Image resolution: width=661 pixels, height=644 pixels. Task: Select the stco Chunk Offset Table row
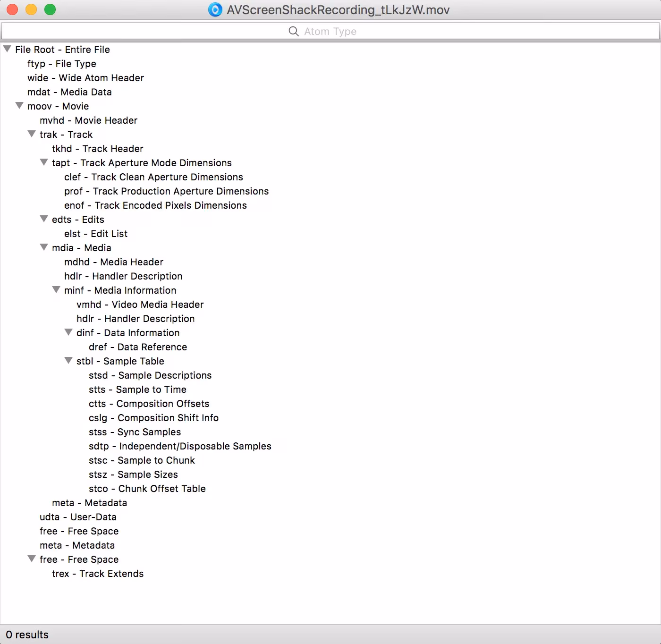click(x=147, y=489)
